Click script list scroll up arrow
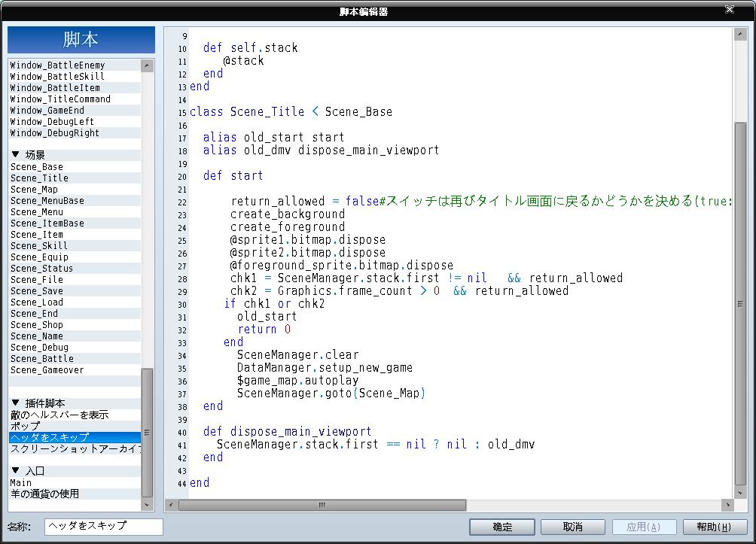Viewport: 756px width, 544px height. point(147,65)
